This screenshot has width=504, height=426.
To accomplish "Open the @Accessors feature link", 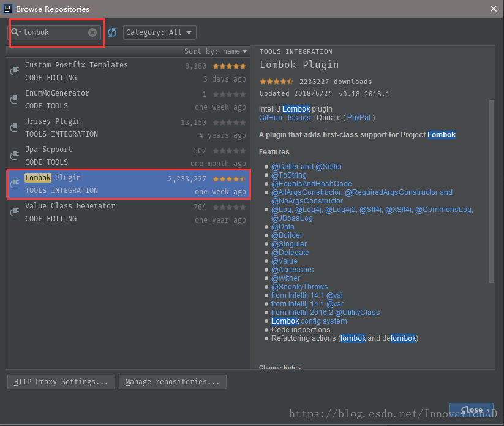I will click(x=292, y=270).
